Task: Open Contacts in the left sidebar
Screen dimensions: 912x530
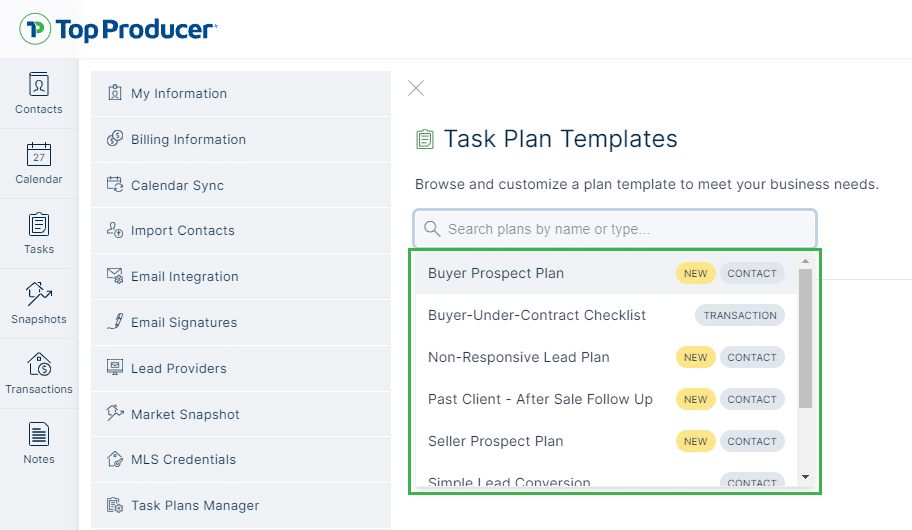Action: tap(38, 93)
